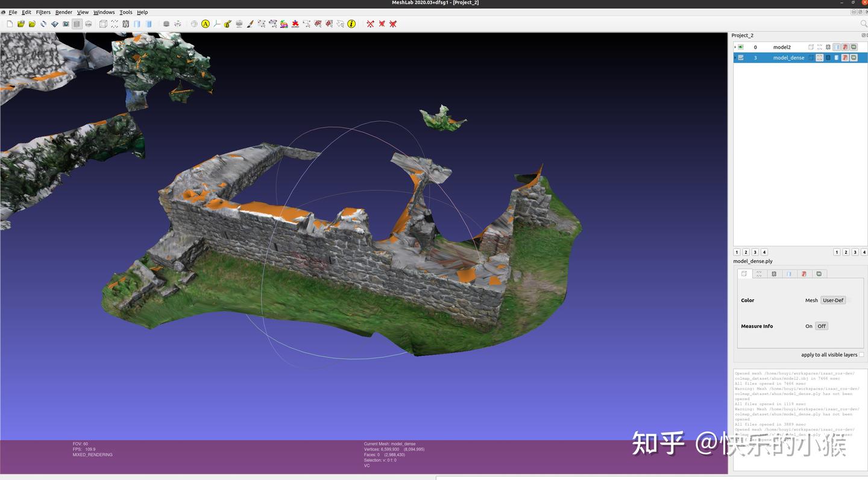The height and width of the screenshot is (480, 868).
Task: Toggle the texture icon on the model_dense layer
Action: click(x=853, y=57)
